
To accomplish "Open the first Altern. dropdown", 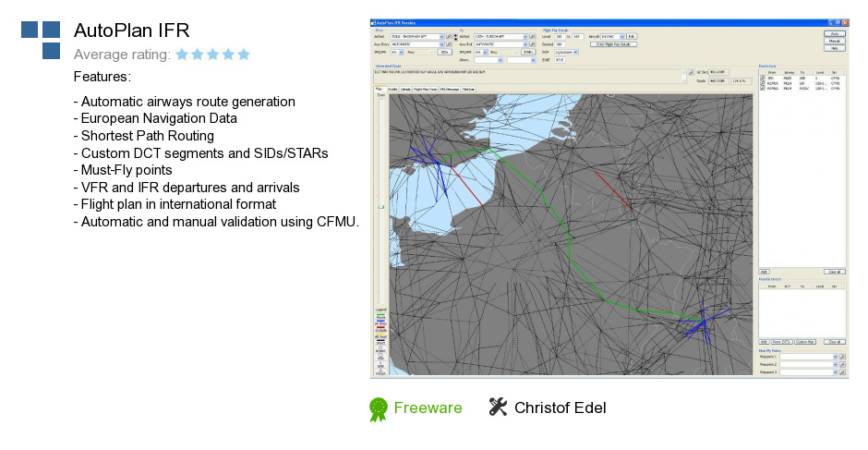I will [x=500, y=60].
